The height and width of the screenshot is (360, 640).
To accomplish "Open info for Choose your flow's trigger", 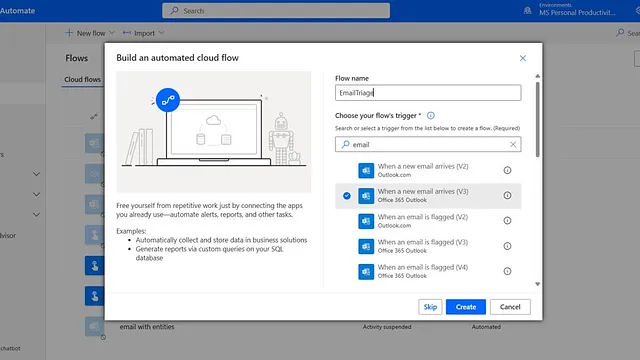I will coord(431,116).
